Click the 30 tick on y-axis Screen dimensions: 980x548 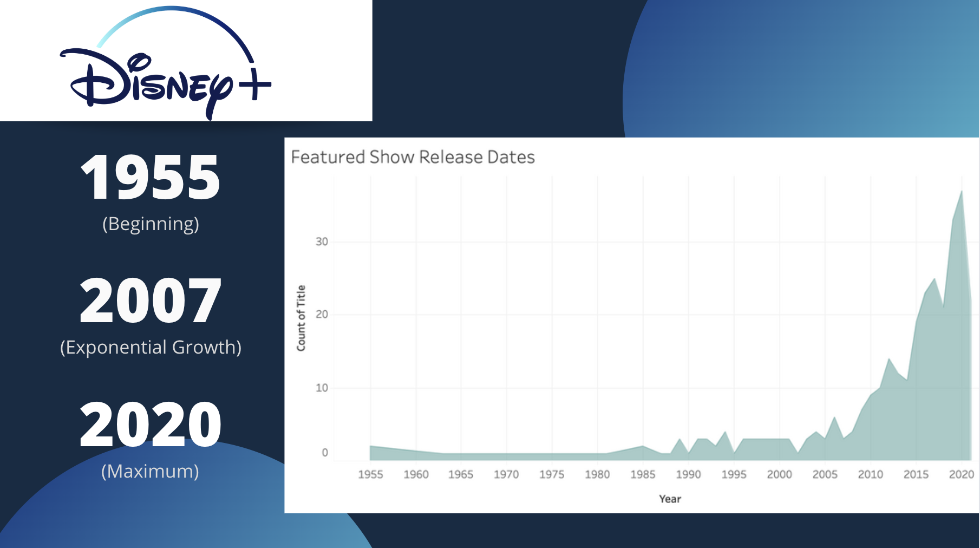(x=322, y=242)
